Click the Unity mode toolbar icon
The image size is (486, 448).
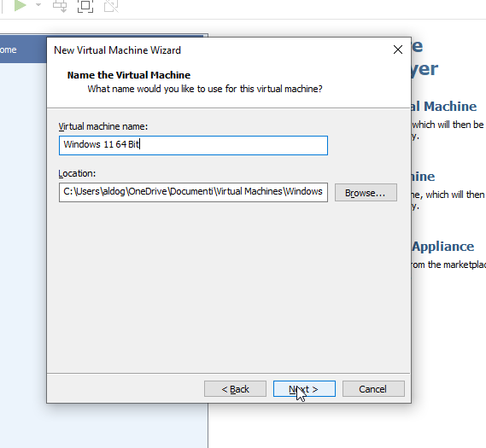[x=111, y=6]
